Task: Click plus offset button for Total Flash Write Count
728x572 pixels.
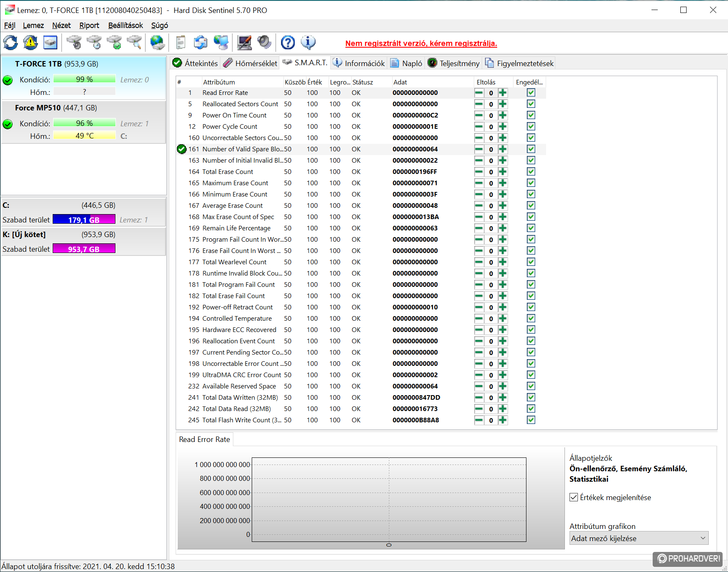Action: click(503, 420)
